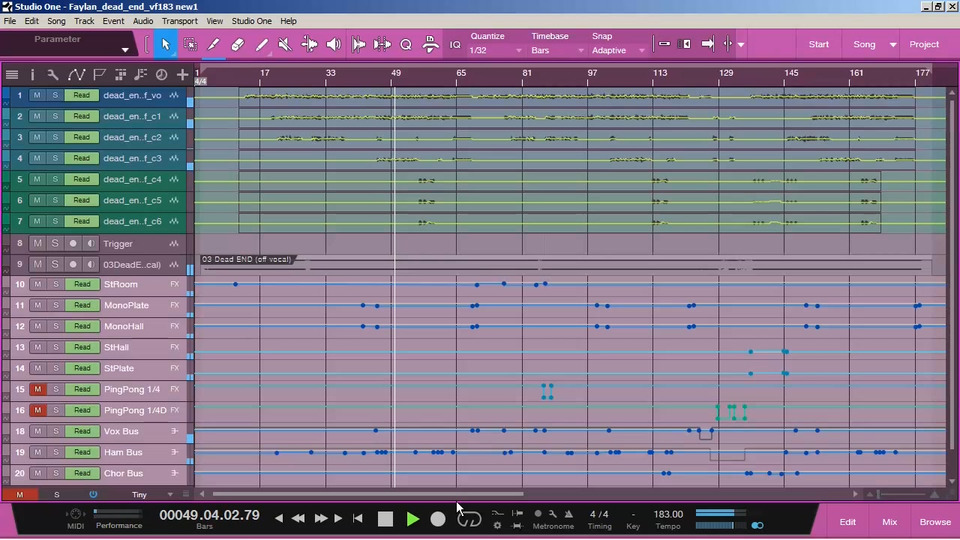The height and width of the screenshot is (540, 960).
Task: Open the Audio menu
Action: 143,21
